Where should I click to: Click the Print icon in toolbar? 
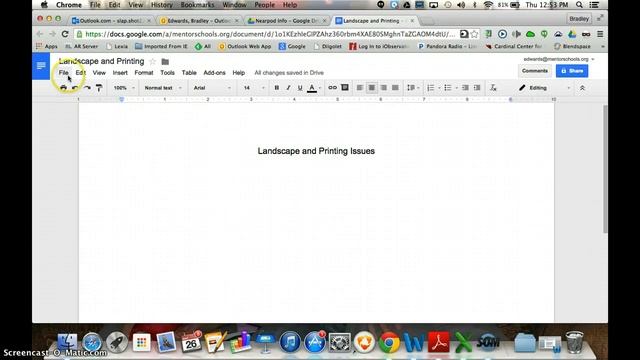point(63,88)
